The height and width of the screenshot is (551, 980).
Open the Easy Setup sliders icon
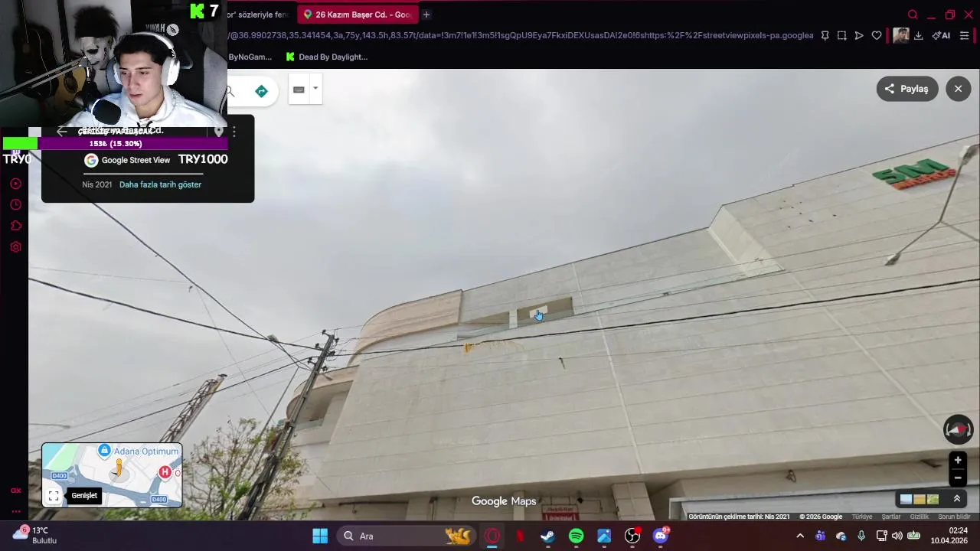coord(965,35)
